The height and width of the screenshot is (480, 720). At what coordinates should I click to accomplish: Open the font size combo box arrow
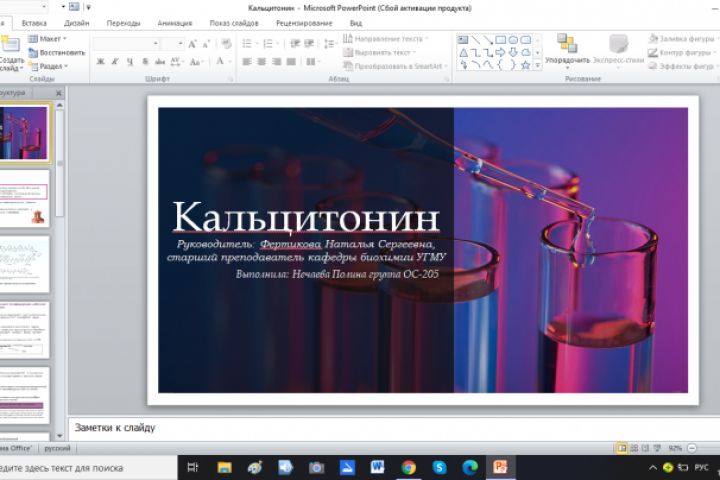tap(180, 44)
